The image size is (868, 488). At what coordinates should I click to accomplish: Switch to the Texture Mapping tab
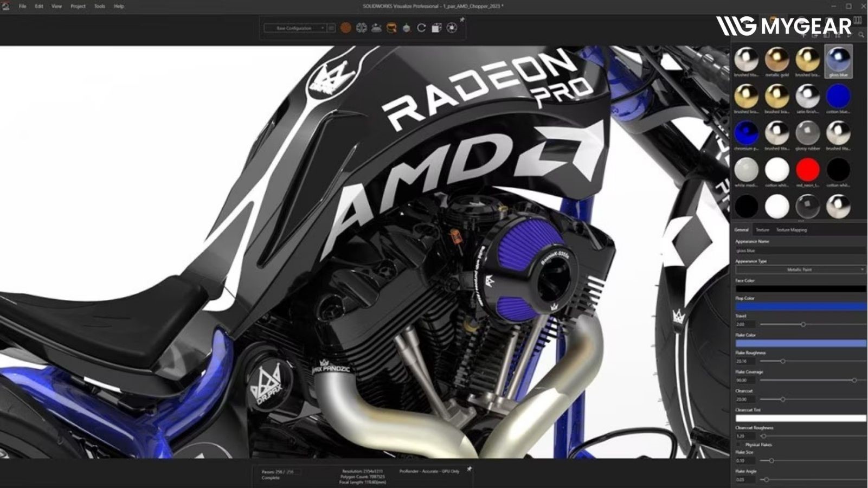click(x=791, y=230)
